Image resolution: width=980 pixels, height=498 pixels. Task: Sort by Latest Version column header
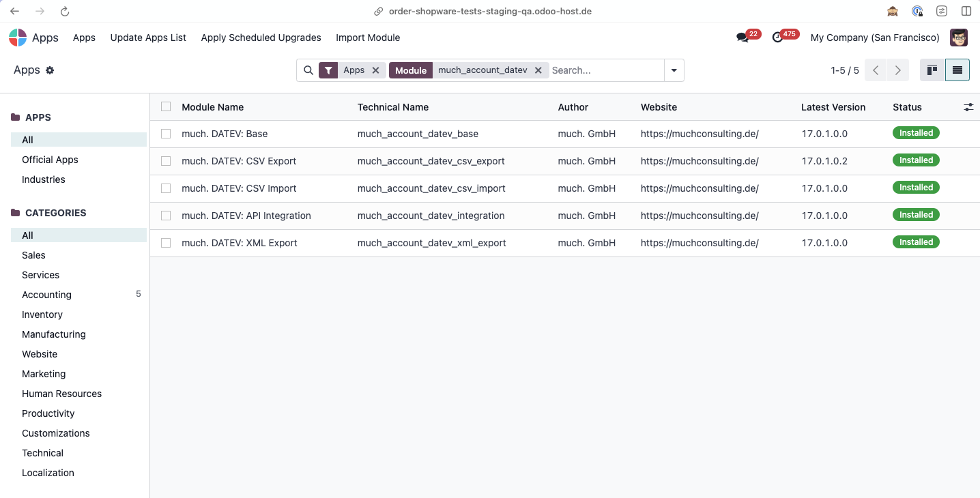click(x=833, y=107)
